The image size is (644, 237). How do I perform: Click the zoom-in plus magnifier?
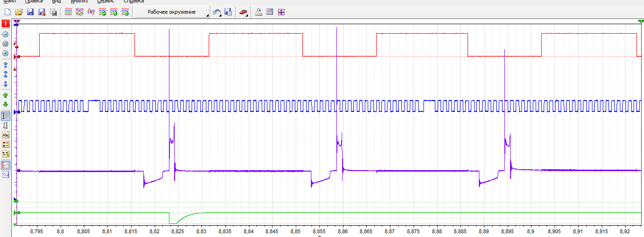pyautogui.click(x=6, y=53)
